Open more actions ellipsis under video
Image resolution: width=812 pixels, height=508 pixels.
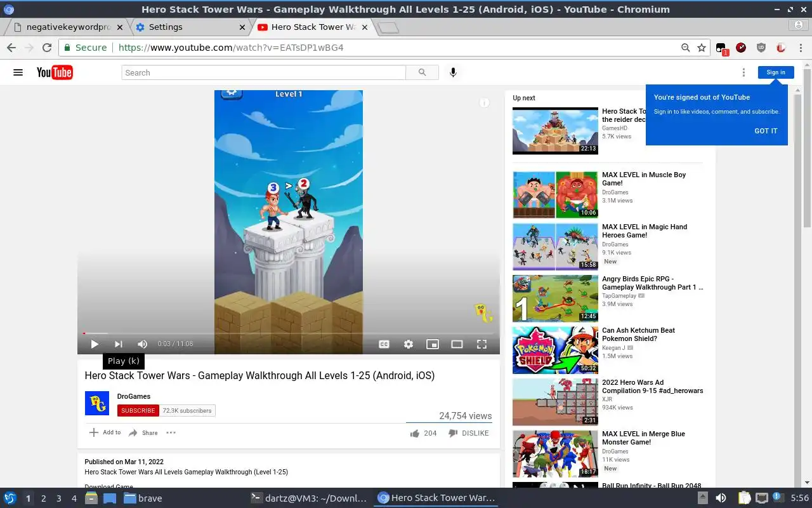(171, 433)
